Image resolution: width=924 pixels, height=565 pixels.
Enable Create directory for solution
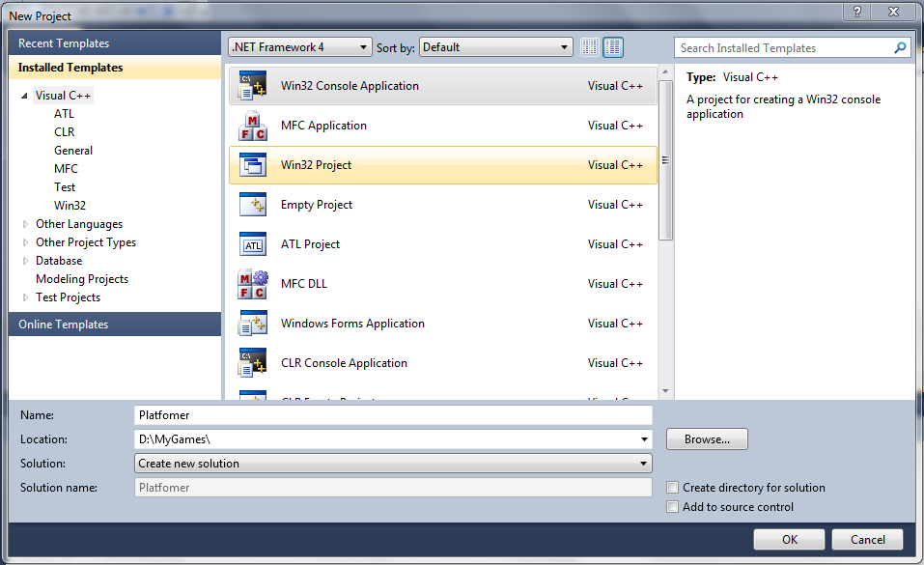pyautogui.click(x=673, y=488)
